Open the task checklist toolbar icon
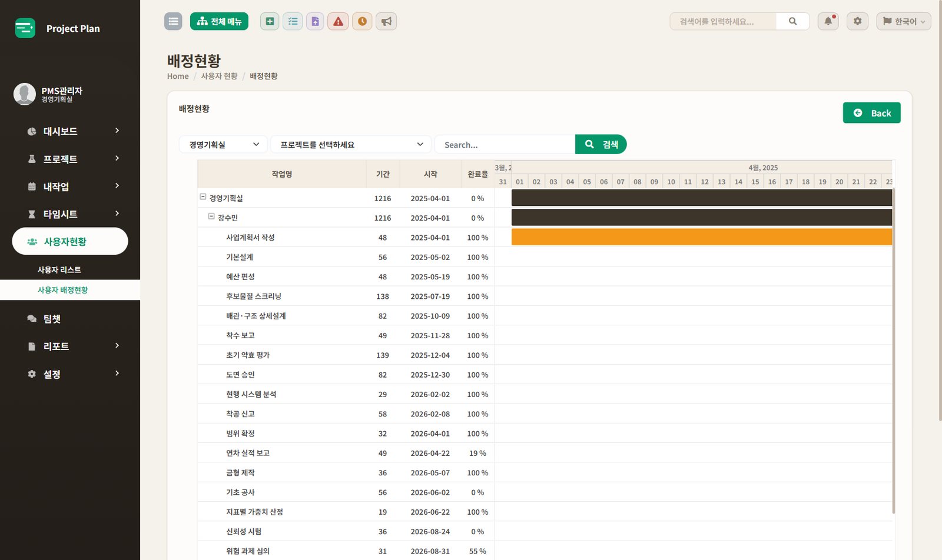The image size is (942, 560). 293,21
